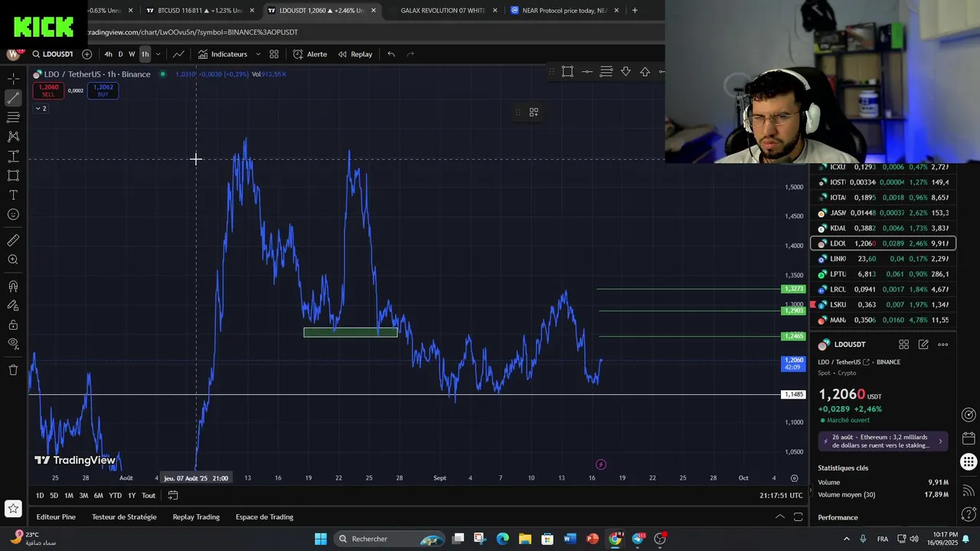
Task: Select rectangle tool in floating toolbar
Action: coord(567,71)
